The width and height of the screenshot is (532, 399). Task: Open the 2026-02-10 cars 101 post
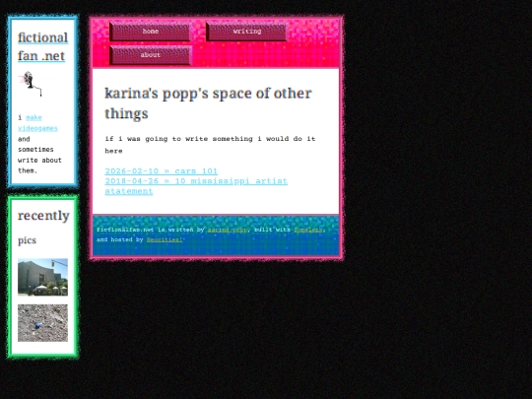coord(162,171)
